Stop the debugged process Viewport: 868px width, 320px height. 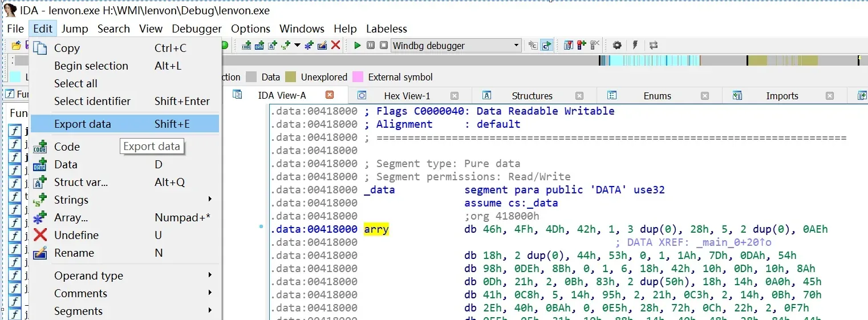coord(384,45)
